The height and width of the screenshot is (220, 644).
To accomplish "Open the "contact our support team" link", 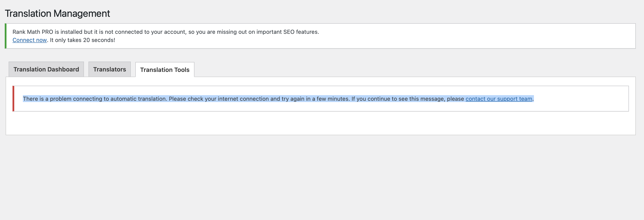I will (499, 99).
